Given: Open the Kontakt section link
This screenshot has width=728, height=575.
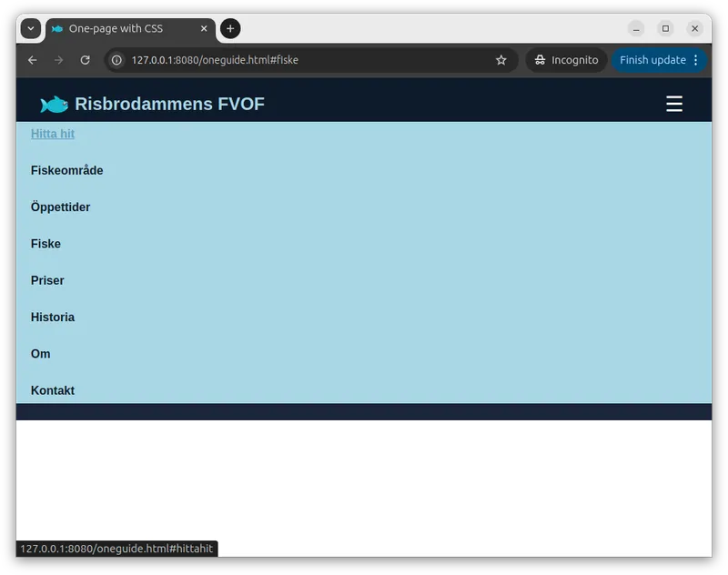Looking at the screenshot, I should click(53, 390).
